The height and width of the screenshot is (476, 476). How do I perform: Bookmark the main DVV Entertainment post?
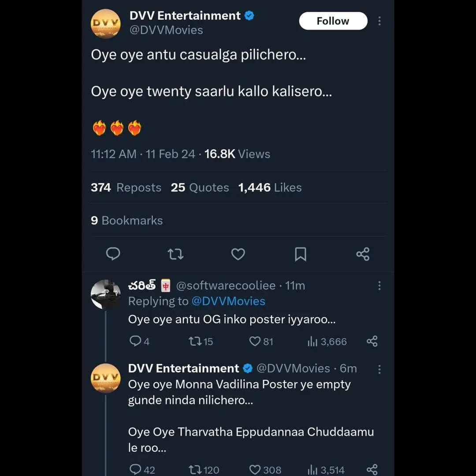point(300,254)
